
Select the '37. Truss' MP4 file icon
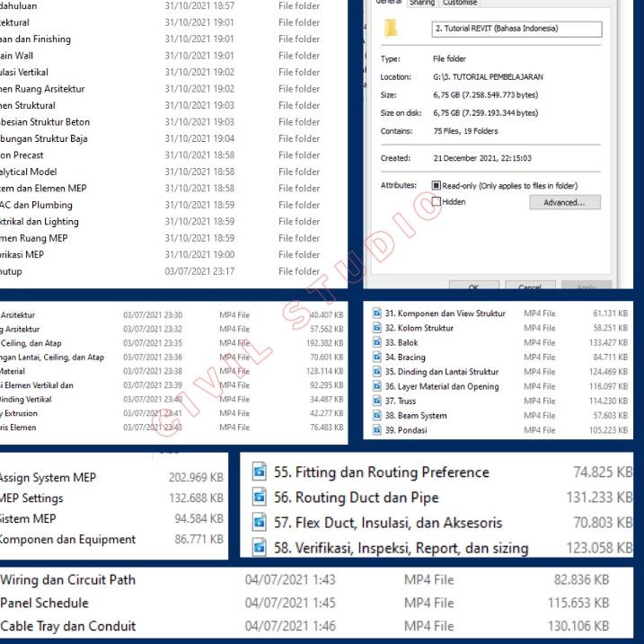(377, 401)
